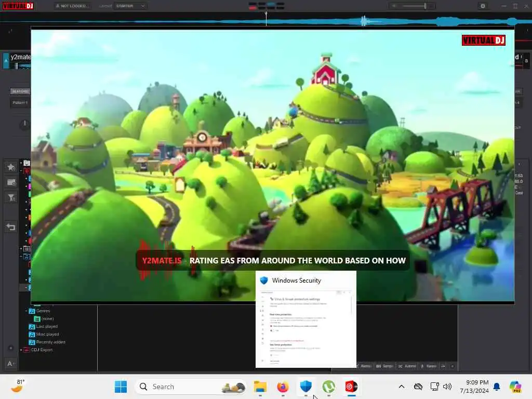532x399 pixels.
Task: Click the font size A button
Action: (x=11, y=364)
